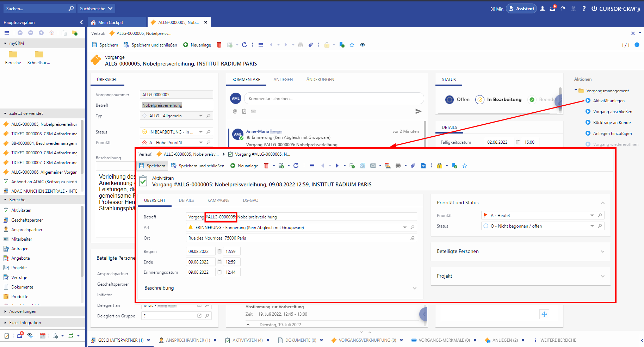Open the DS-GVO tab in activity
The image size is (644, 347).
[250, 200]
